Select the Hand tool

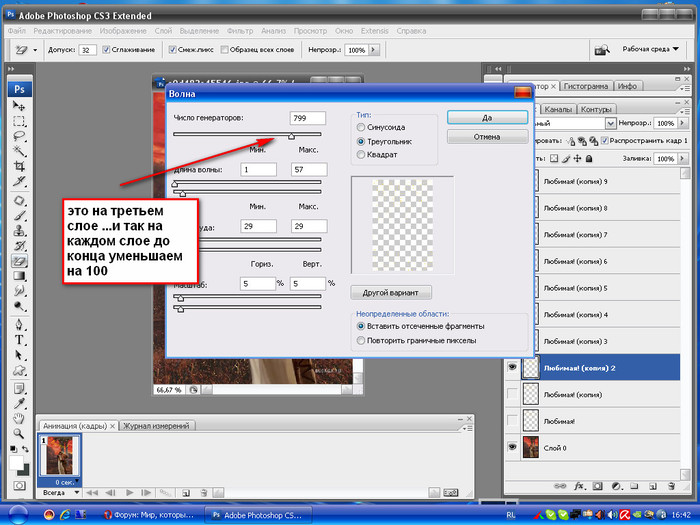(x=19, y=419)
